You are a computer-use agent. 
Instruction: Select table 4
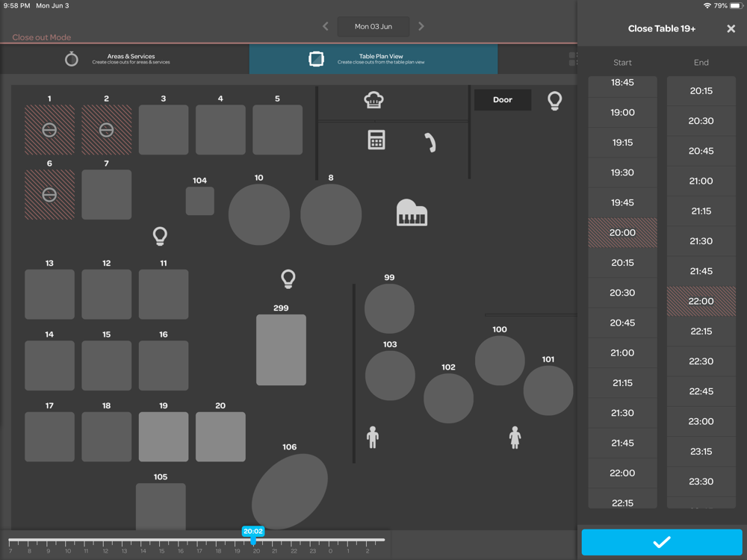[220, 130]
